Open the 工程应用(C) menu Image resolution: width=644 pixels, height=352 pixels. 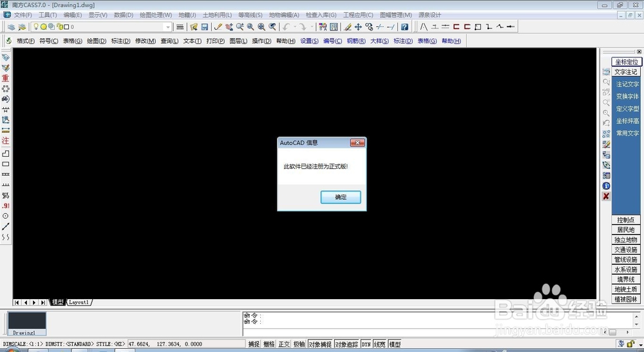coord(358,15)
